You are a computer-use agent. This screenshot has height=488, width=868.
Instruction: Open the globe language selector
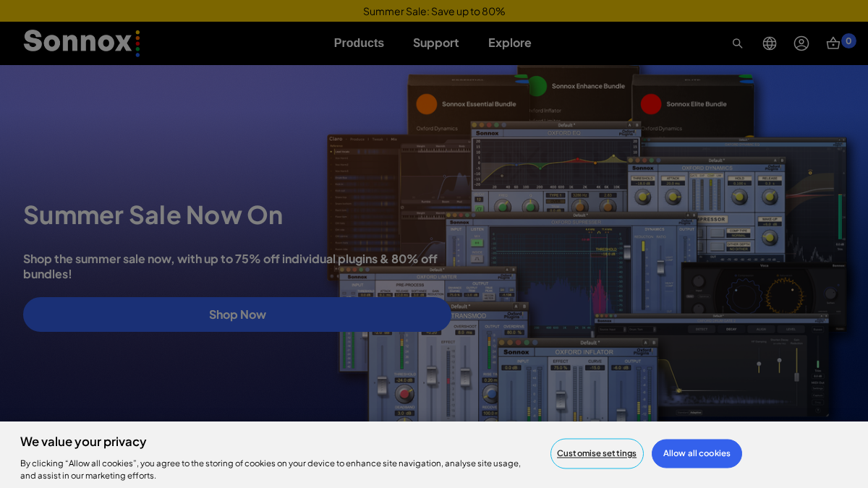coord(770,43)
